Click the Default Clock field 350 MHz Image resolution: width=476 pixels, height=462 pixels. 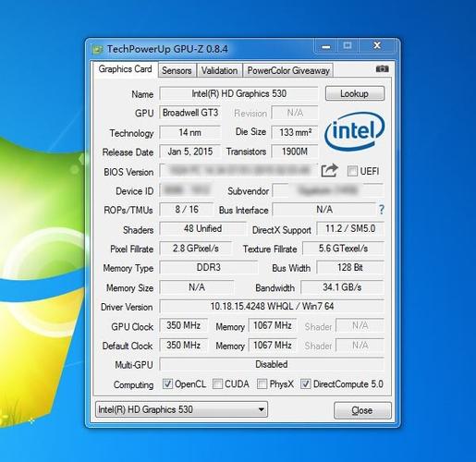184,345
